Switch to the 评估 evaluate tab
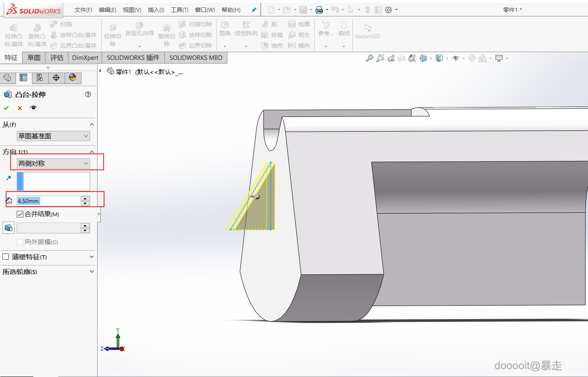588x377 pixels. [57, 58]
